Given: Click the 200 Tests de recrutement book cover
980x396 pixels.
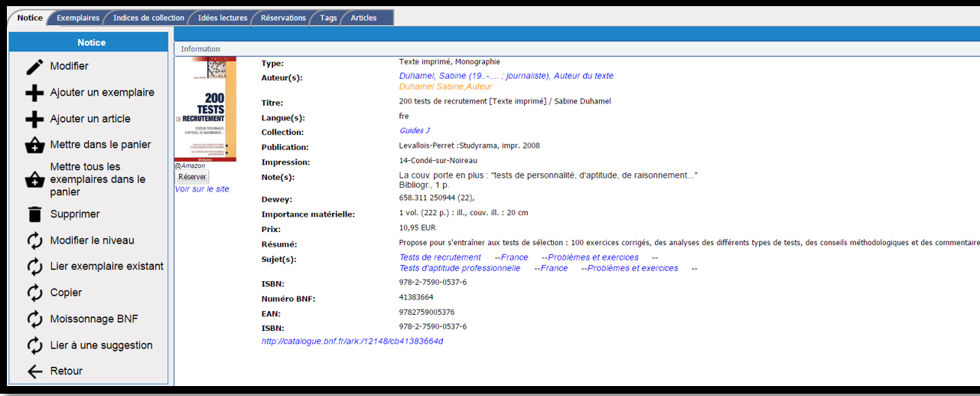Looking at the screenshot, I should coord(205,109).
